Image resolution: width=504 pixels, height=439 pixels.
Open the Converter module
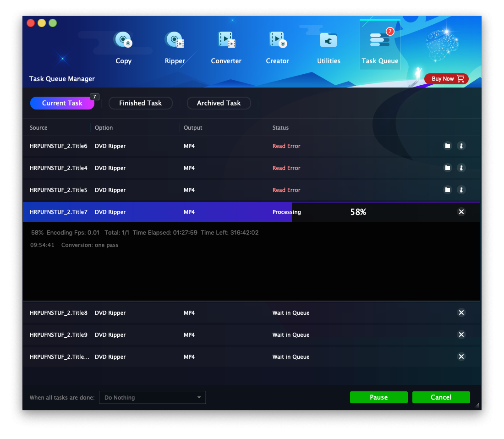click(226, 48)
